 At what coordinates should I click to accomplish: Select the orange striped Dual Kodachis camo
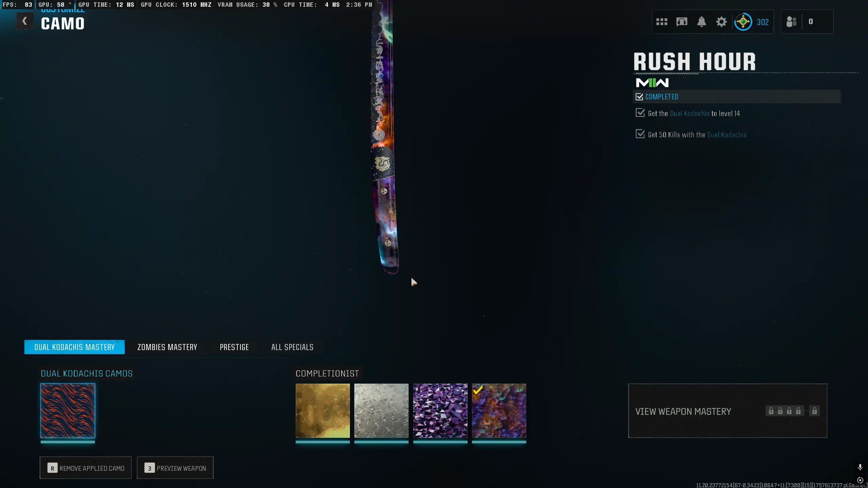(x=68, y=411)
